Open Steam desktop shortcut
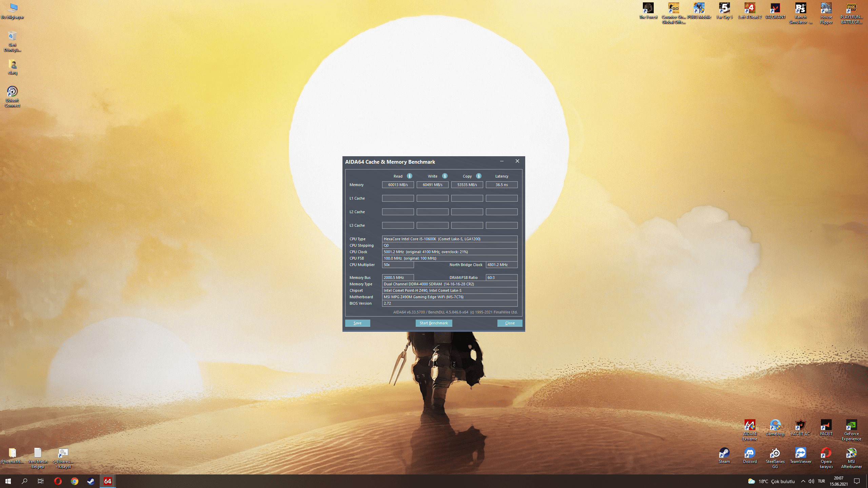The width and height of the screenshot is (868, 488). [x=725, y=455]
